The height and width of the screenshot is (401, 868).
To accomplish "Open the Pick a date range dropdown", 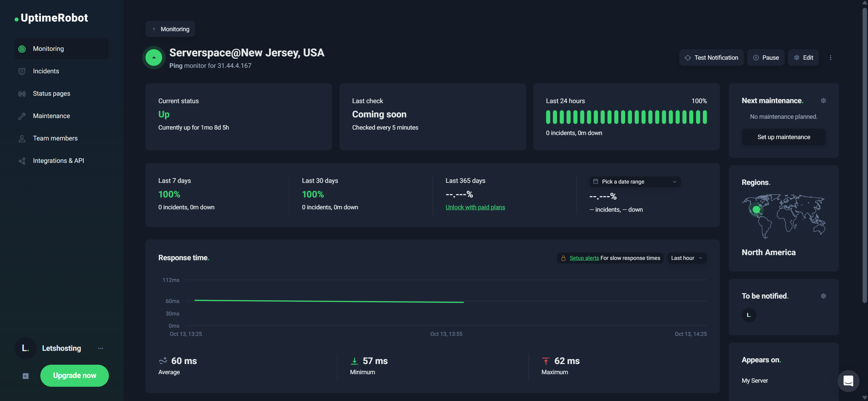I will 635,182.
